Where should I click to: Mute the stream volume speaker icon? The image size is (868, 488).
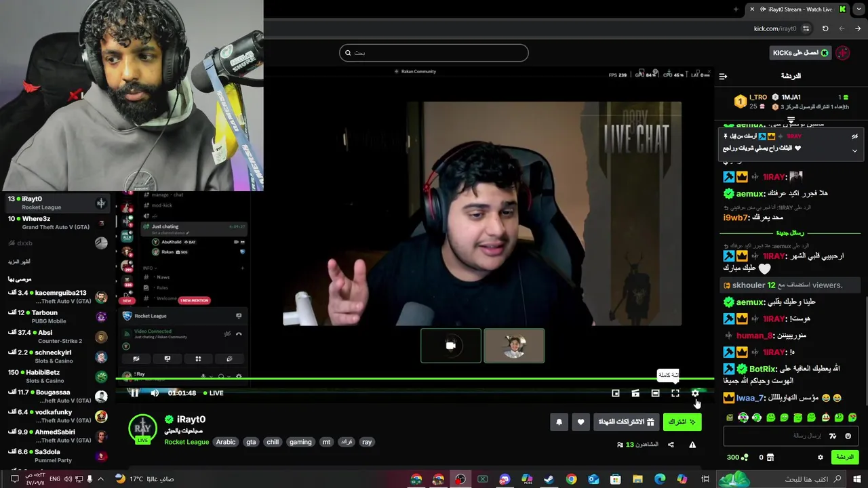tap(155, 393)
